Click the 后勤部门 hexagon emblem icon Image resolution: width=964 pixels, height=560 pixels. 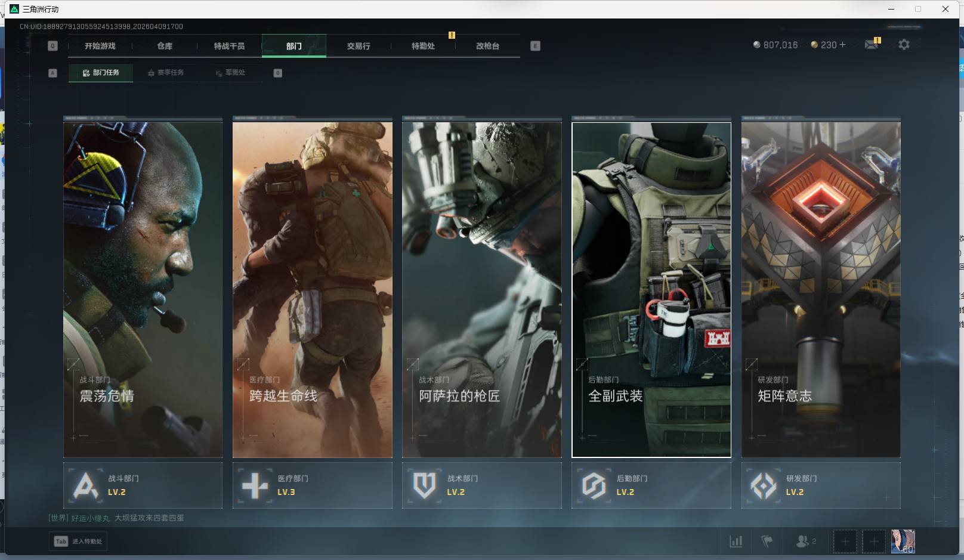(594, 485)
